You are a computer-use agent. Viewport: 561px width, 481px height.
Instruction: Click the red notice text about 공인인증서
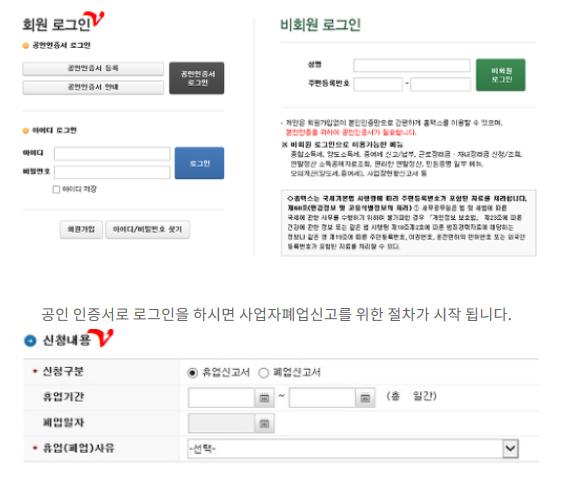coord(351,133)
